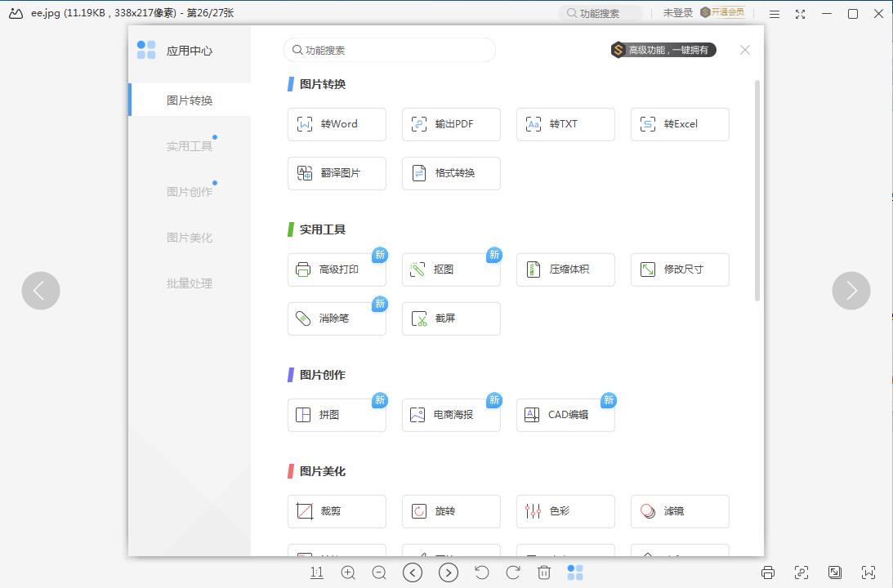This screenshot has width=893, height=588.
Task: Launch the CAD编辑 tool
Action: point(565,415)
